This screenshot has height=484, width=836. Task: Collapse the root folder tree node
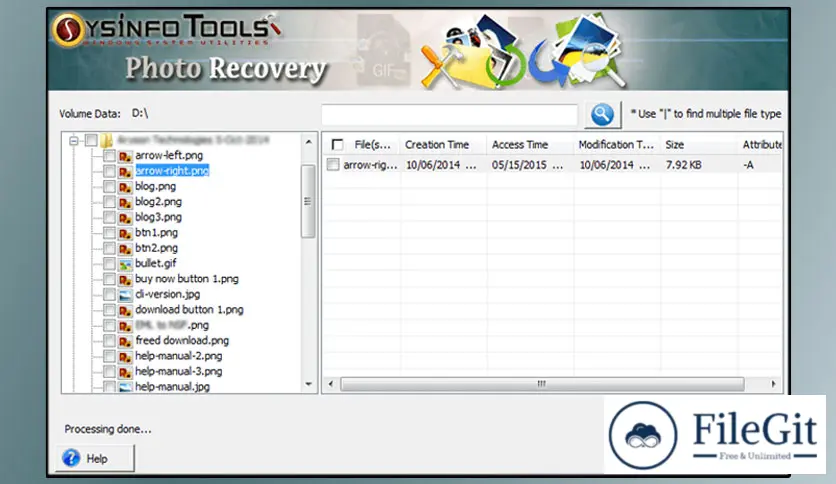[74, 141]
